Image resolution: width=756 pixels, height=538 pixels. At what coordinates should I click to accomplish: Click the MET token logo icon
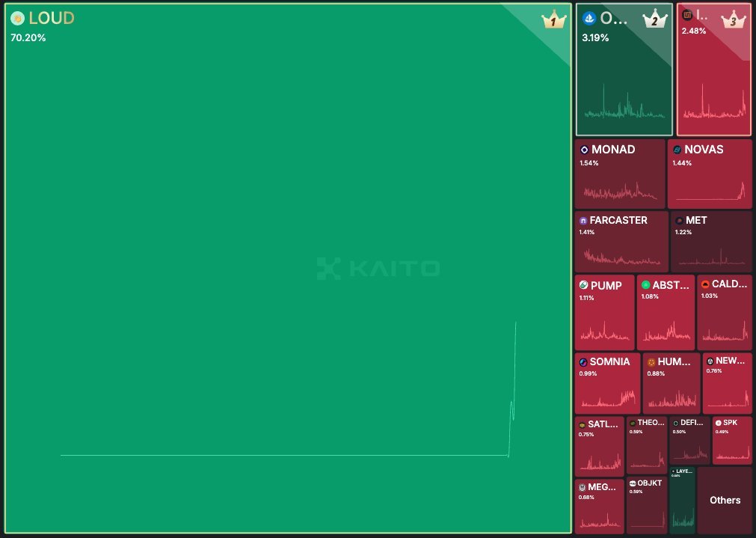(679, 221)
